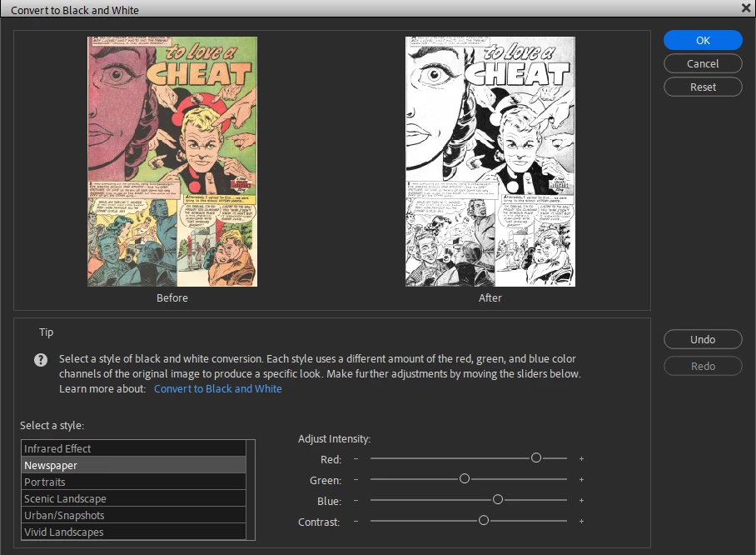The image size is (756, 555).
Task: Undo the last adjustment
Action: [x=703, y=339]
